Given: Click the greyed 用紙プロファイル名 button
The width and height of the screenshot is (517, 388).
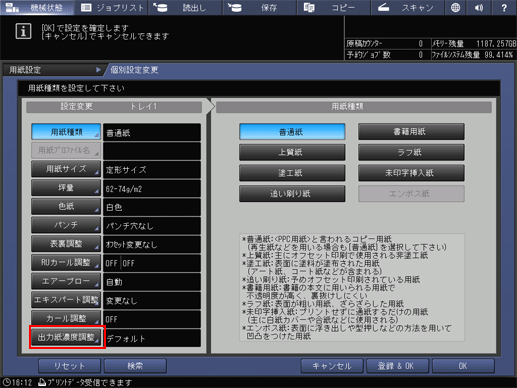Looking at the screenshot, I should pos(66,151).
